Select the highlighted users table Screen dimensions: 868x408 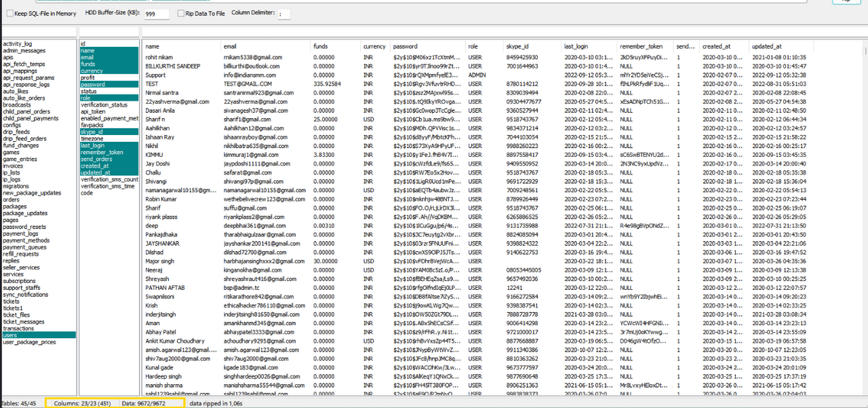[39, 335]
